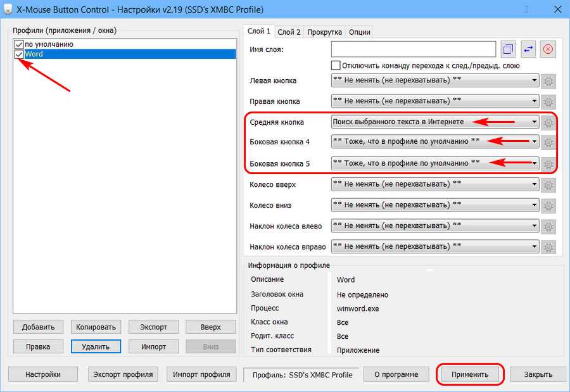Expand the Колесо вверх dropdown
570x392 pixels.
[x=534, y=184]
